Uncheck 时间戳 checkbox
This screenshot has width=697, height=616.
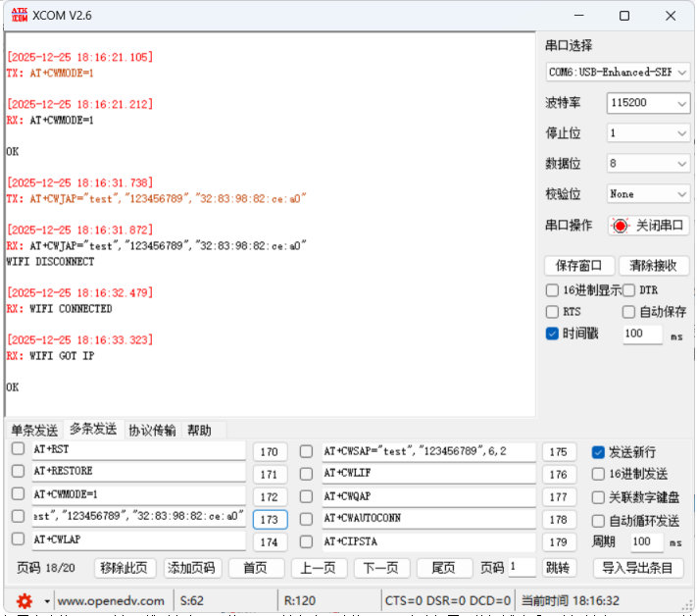tap(552, 334)
